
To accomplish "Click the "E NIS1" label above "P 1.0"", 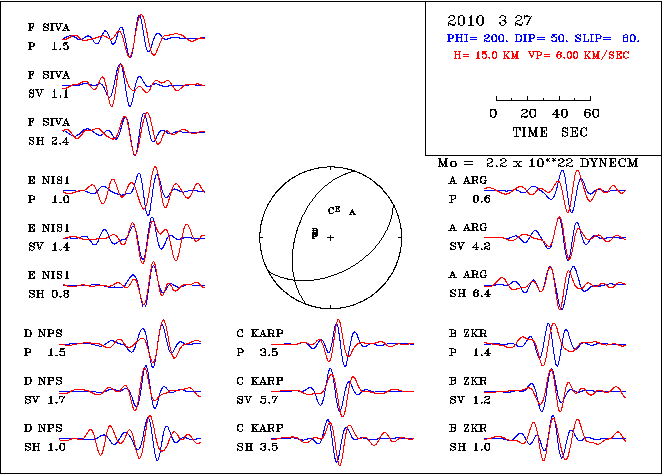I will tap(49, 181).
